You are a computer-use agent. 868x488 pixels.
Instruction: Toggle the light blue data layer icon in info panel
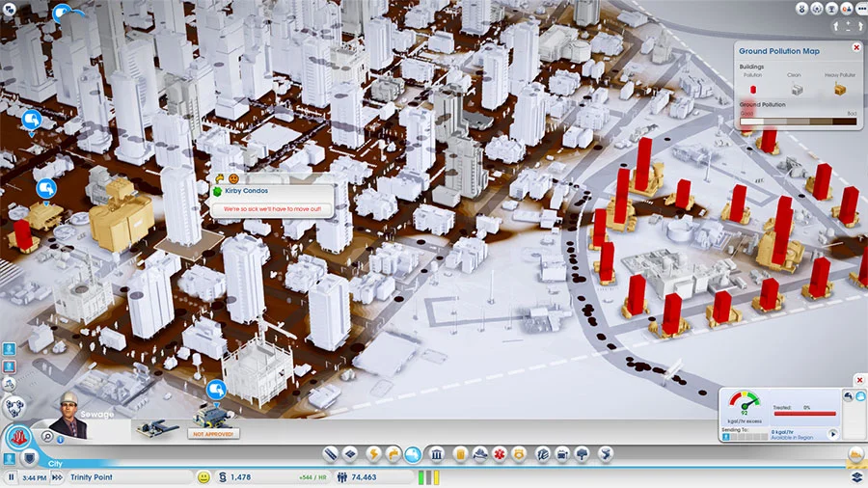pyautogui.click(x=860, y=395)
